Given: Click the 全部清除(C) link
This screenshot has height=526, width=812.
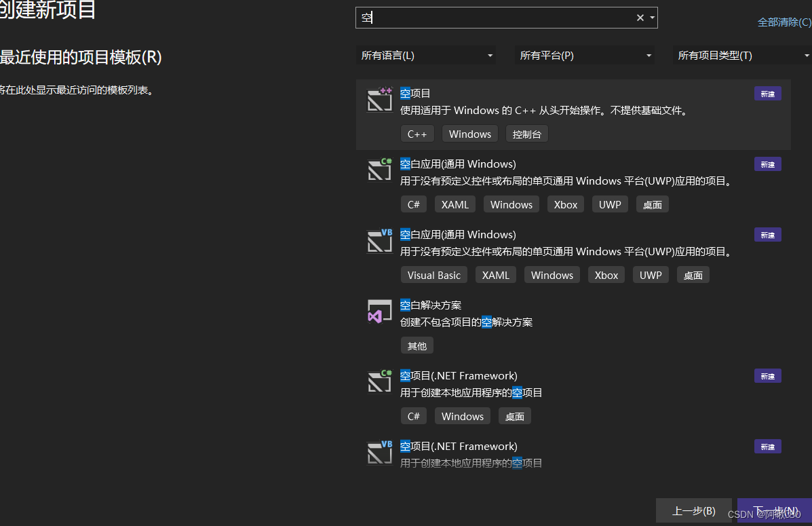Looking at the screenshot, I should [785, 22].
